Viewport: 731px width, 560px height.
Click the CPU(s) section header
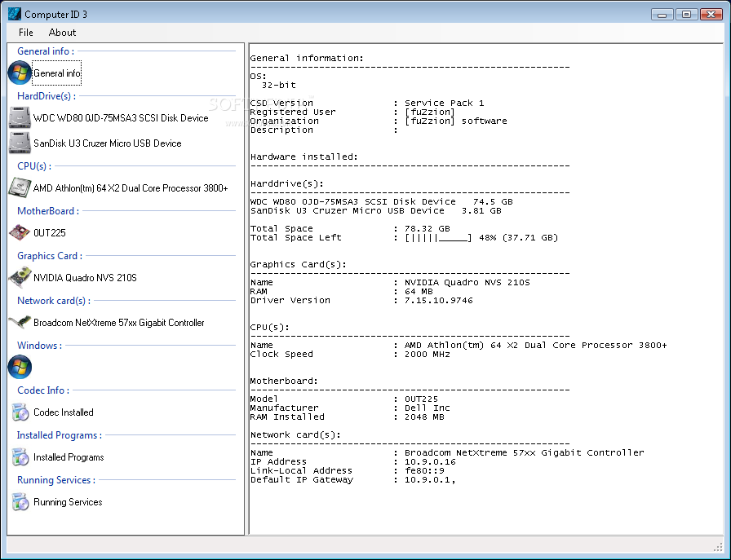point(34,166)
